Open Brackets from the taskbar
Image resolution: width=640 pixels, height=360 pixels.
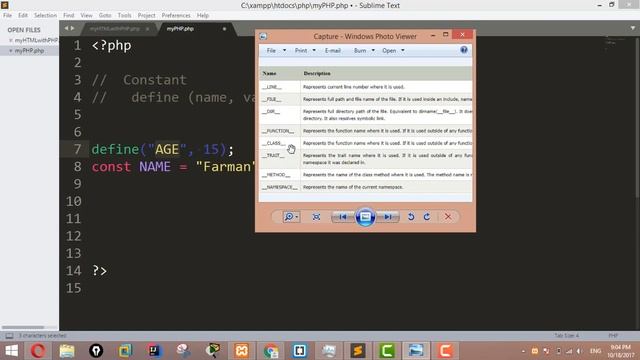tap(300, 351)
